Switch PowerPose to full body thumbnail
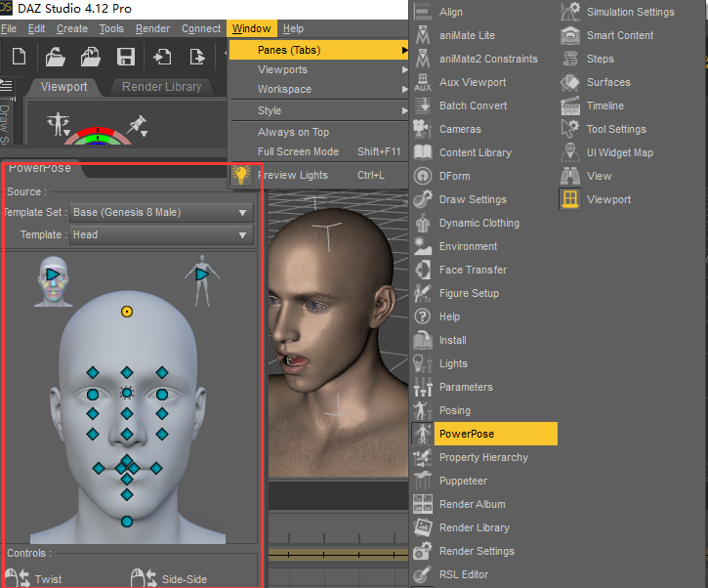708x588 pixels. (x=202, y=280)
